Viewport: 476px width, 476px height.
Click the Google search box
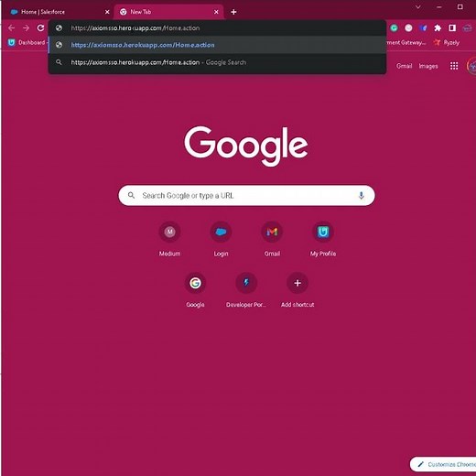pos(246,195)
